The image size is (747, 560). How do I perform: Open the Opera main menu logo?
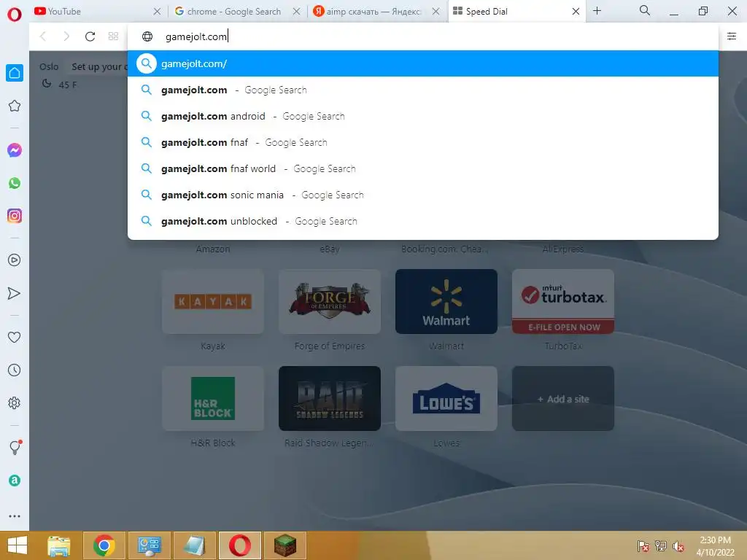tap(15, 15)
